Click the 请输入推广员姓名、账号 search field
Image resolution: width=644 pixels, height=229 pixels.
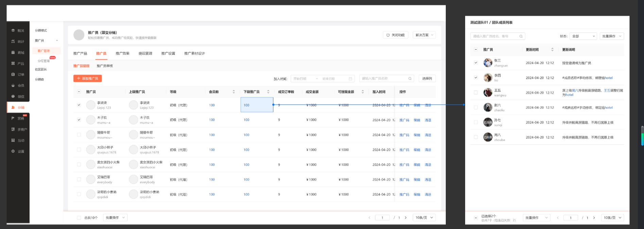click(495, 36)
